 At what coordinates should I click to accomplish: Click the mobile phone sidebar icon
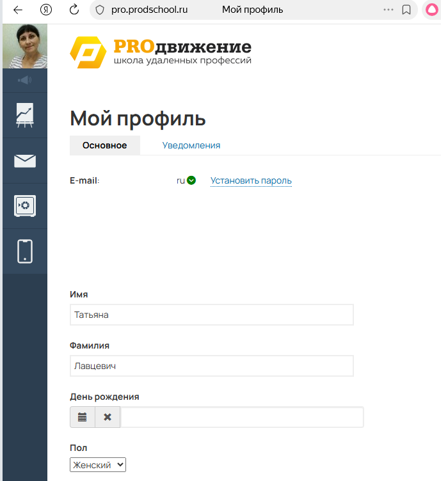coord(25,251)
